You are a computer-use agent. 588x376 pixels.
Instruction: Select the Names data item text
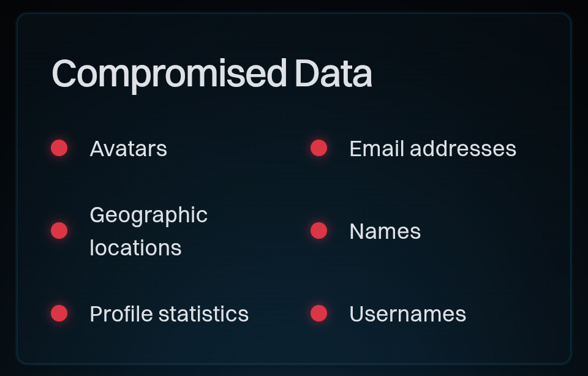[x=385, y=231]
